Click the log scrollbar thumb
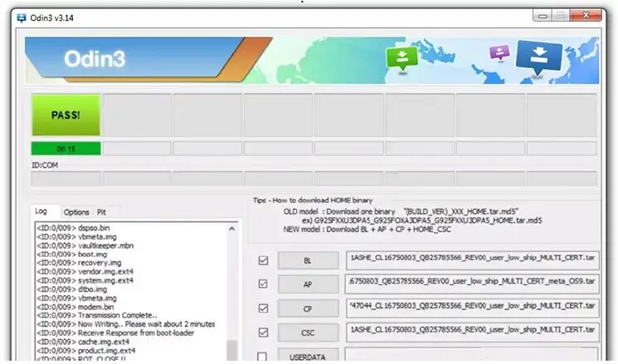 click(232, 350)
